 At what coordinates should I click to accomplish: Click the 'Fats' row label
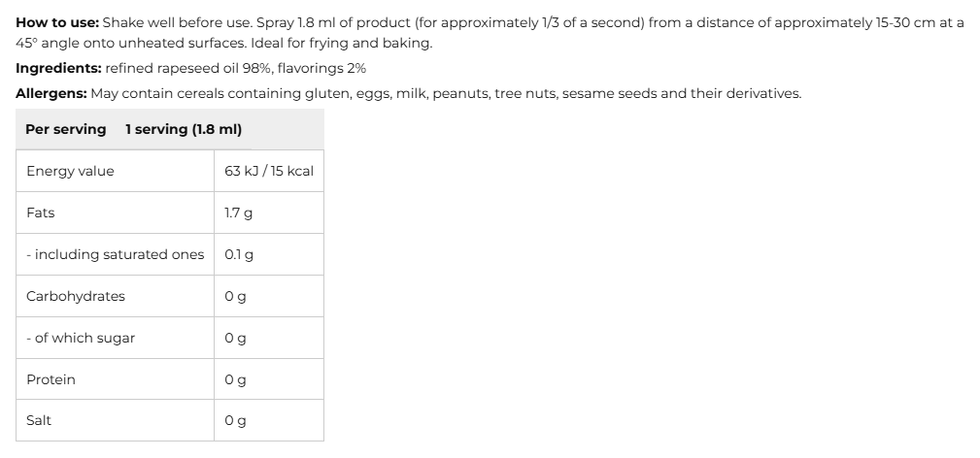(x=41, y=213)
